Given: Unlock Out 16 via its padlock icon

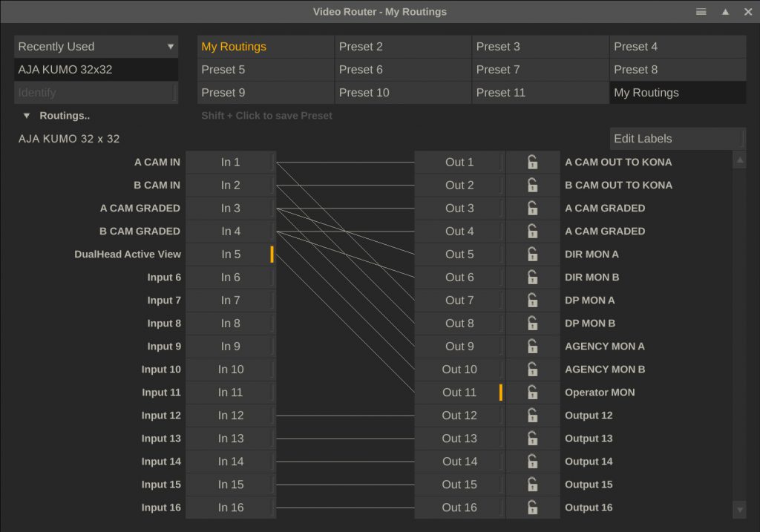Looking at the screenshot, I should tap(532, 508).
